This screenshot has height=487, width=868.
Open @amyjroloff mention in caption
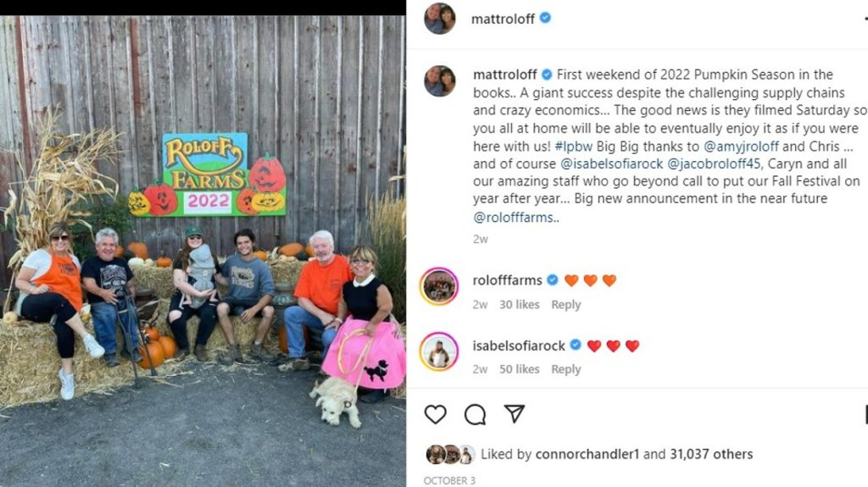741,147
